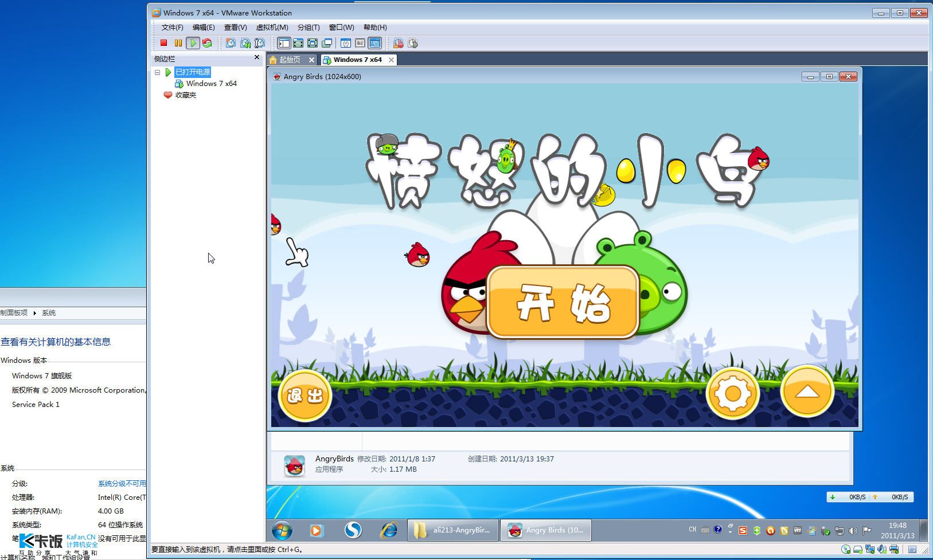Maximize the Angry Birds window
This screenshot has height=560, width=933.
[x=829, y=77]
